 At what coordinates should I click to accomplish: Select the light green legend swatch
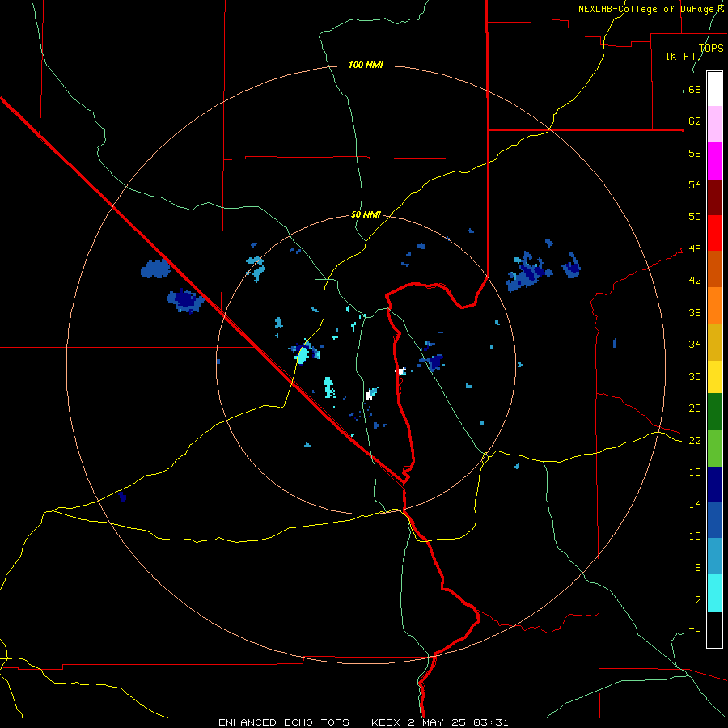tap(714, 448)
